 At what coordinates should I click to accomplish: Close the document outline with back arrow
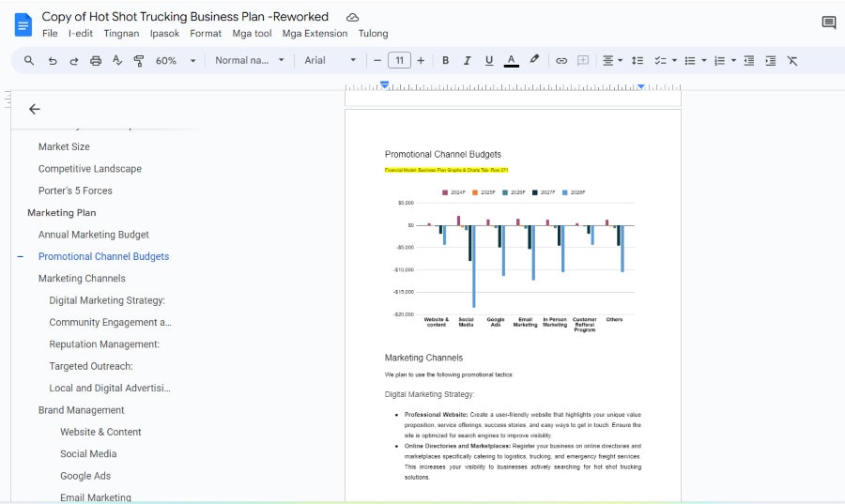click(x=35, y=109)
